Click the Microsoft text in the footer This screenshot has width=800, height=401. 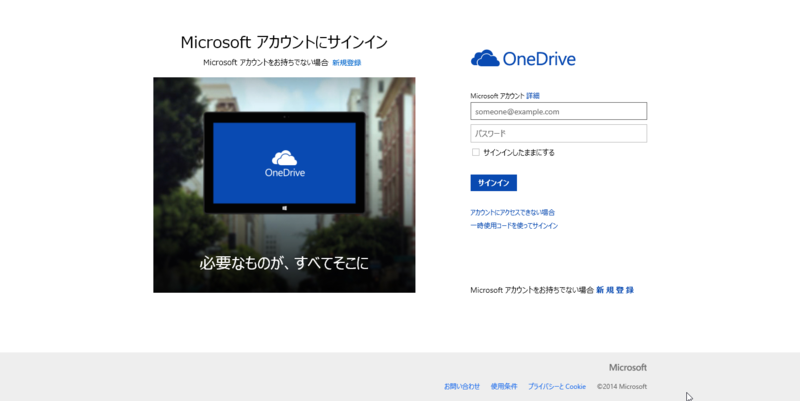coord(628,367)
